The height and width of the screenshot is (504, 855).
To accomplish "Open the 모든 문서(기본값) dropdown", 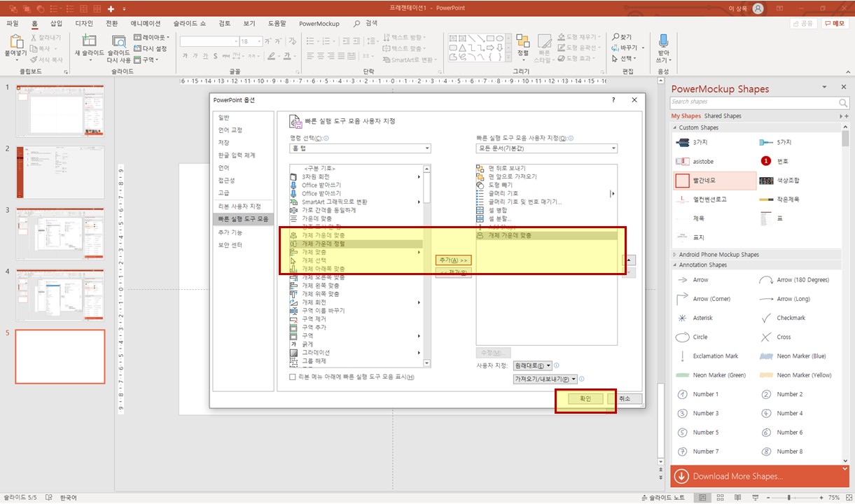I will (546, 148).
